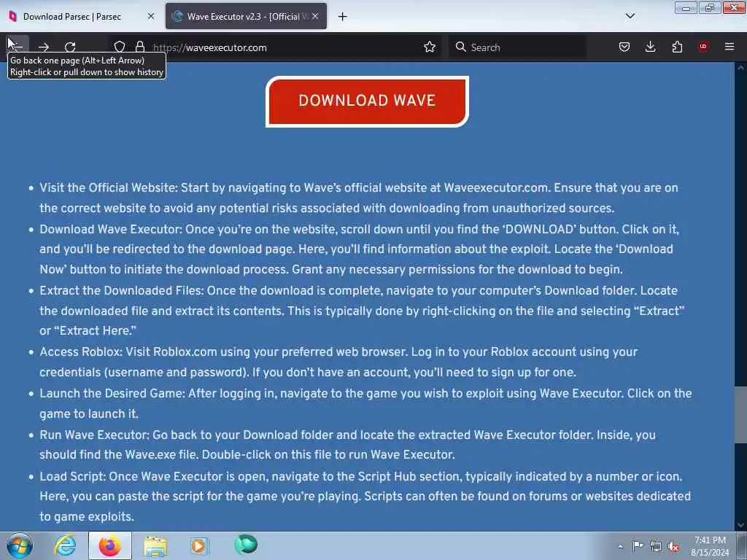Bookmark this page with the star

click(x=430, y=47)
